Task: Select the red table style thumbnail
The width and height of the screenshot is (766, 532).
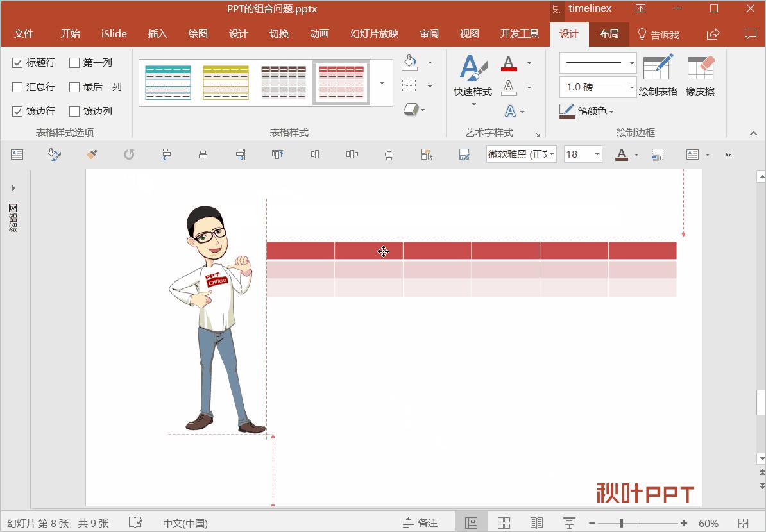Action: (x=341, y=83)
